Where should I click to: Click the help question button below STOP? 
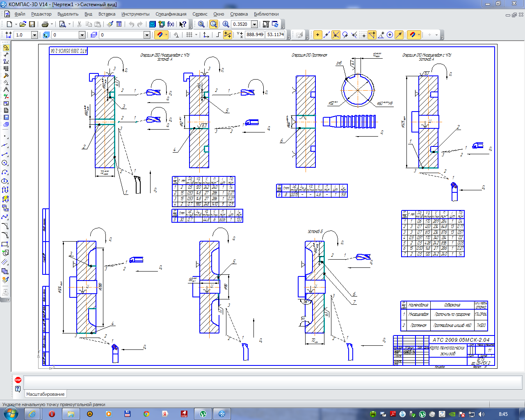[18, 389]
